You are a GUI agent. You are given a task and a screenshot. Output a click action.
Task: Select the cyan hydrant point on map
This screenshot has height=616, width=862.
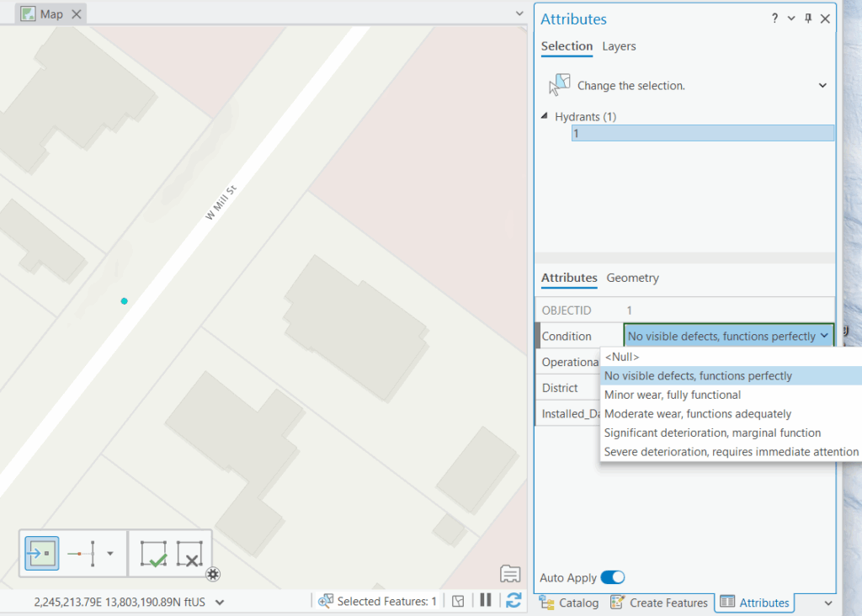click(x=125, y=301)
